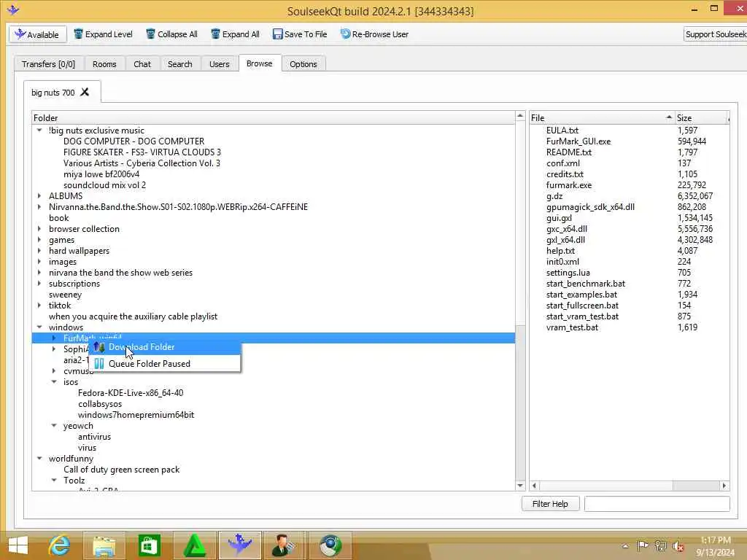This screenshot has height=560, width=747.
Task: Click the File column header
Action: coord(602,117)
